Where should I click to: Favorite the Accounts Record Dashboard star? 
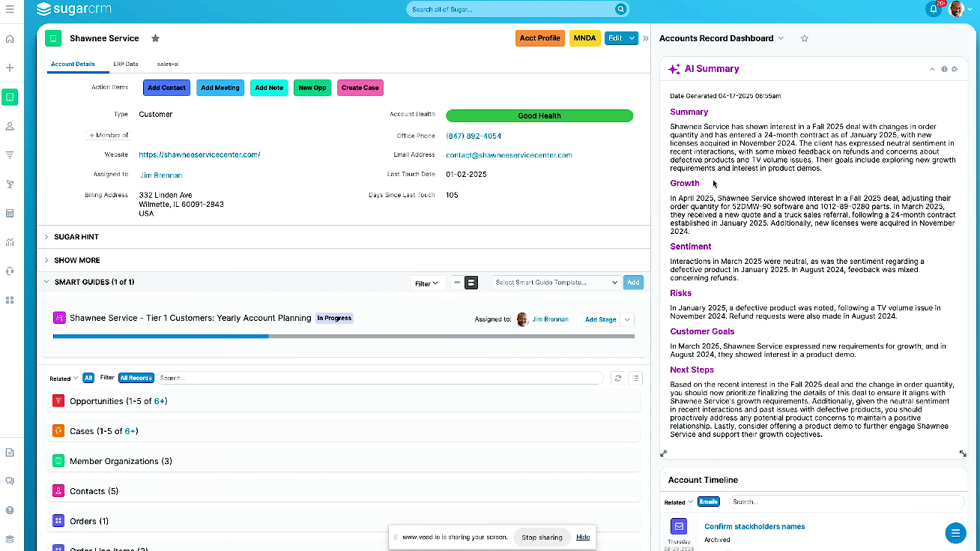(x=805, y=38)
